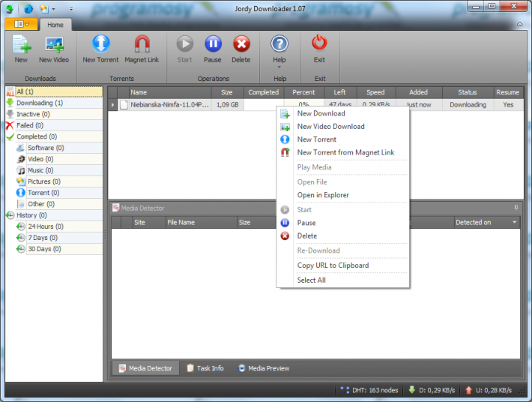The height and width of the screenshot is (402, 532).
Task: Click the red Delete ribbon icon
Action: coord(241,43)
